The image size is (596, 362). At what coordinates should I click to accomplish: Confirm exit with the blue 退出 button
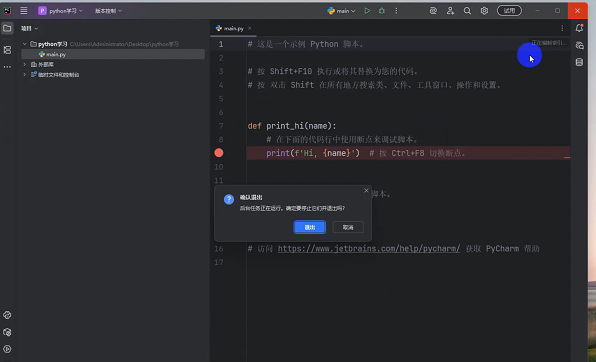[309, 227]
